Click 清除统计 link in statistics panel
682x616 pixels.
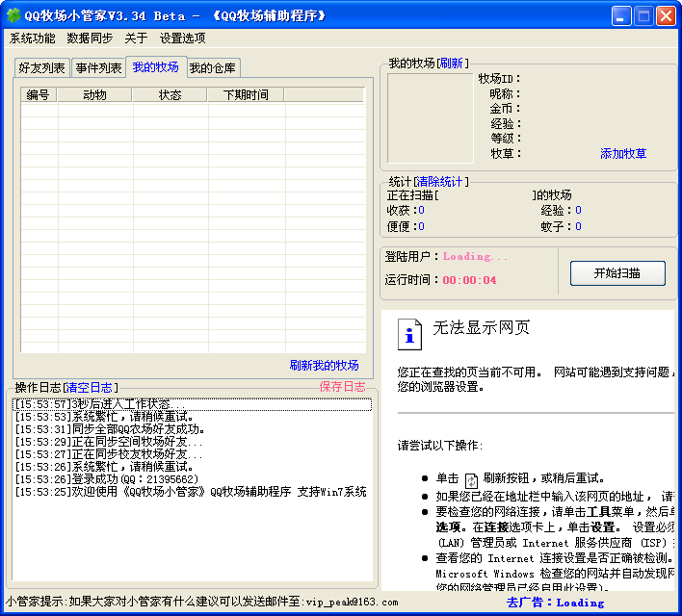click(x=438, y=182)
